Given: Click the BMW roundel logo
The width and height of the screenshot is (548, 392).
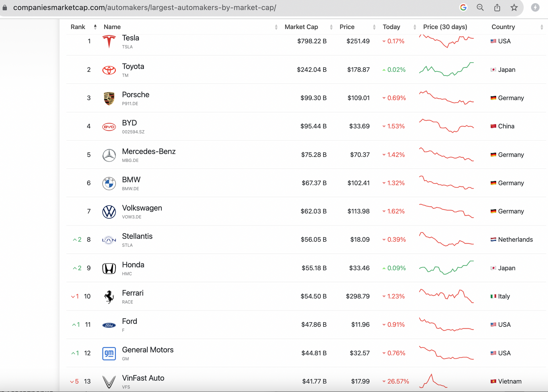Looking at the screenshot, I should pyautogui.click(x=109, y=183).
